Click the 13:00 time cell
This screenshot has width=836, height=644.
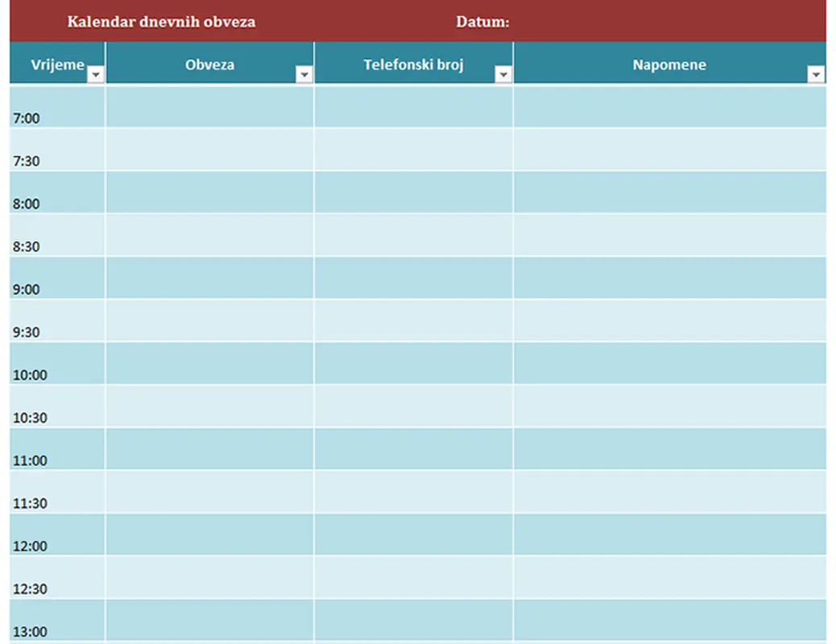(57, 620)
